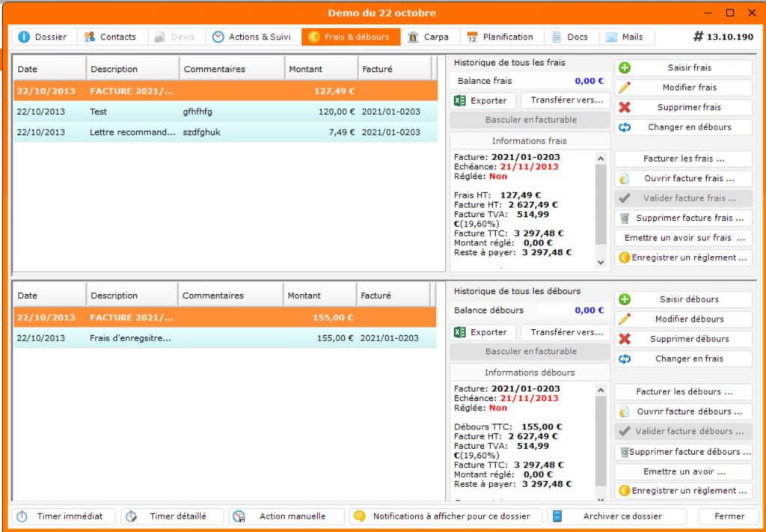Click the stopwatch icon for Timer immédiat
The height and width of the screenshot is (532, 766).
[22, 516]
